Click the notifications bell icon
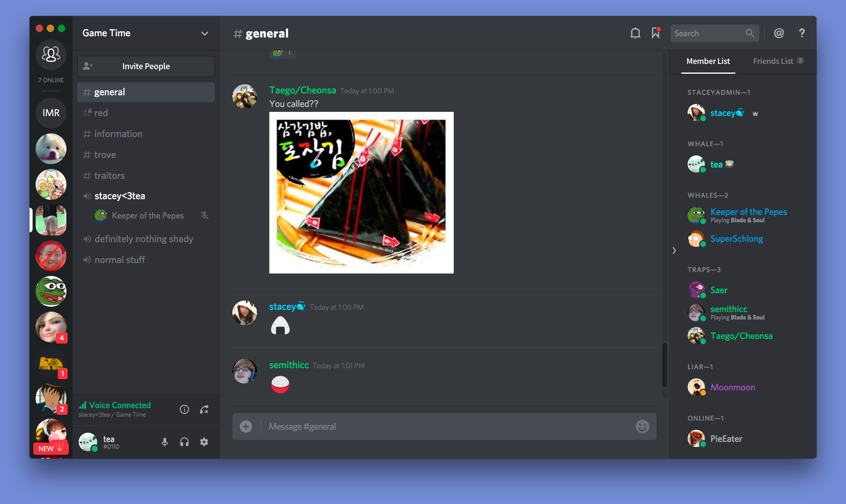Screen dimensions: 846x504 pyautogui.click(x=635, y=33)
